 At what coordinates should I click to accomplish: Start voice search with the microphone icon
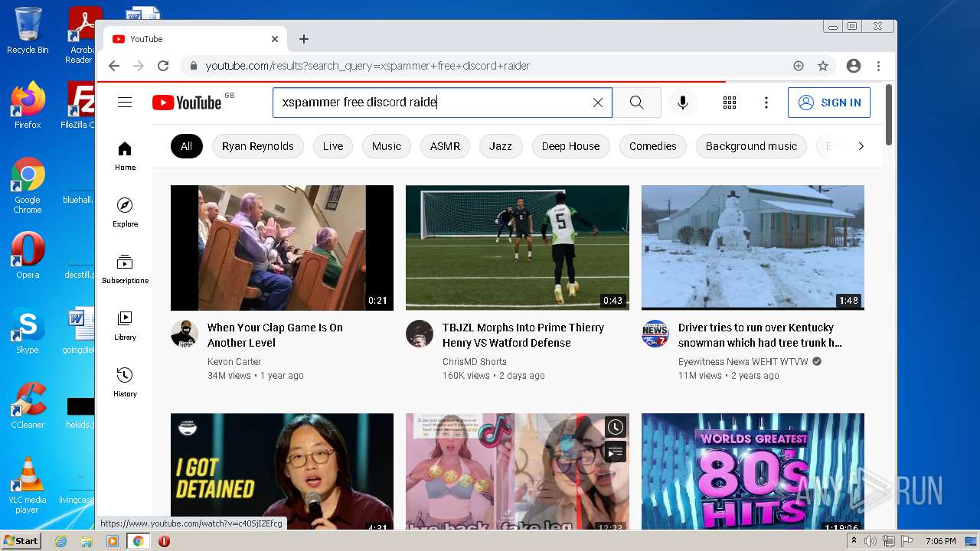[682, 103]
